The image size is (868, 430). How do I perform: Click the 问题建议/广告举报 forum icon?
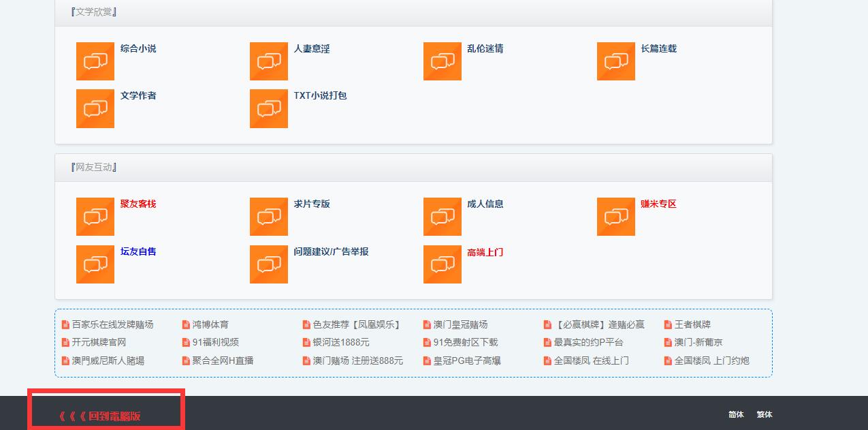(268, 264)
